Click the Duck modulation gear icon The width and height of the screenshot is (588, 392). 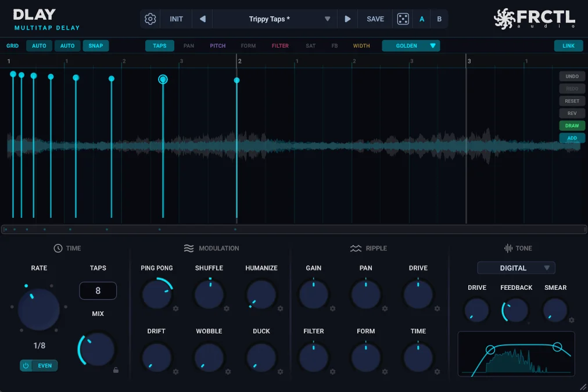pyautogui.click(x=280, y=372)
